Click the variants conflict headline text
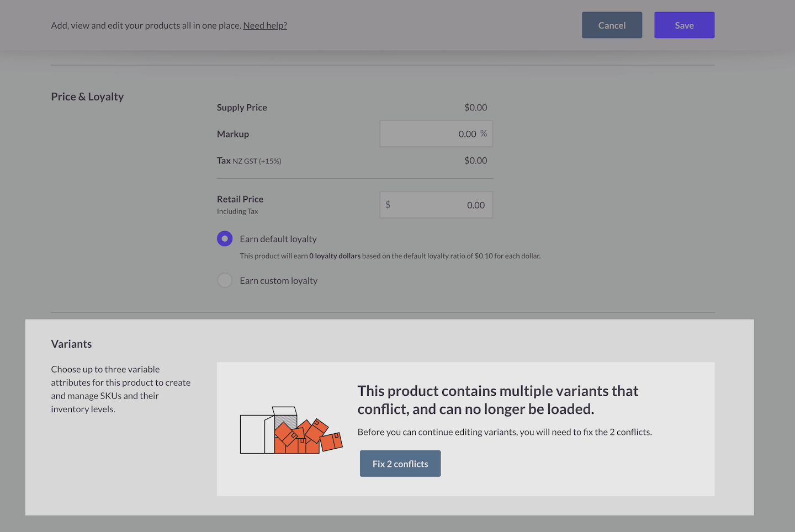Image resolution: width=795 pixels, height=532 pixels. [497, 400]
